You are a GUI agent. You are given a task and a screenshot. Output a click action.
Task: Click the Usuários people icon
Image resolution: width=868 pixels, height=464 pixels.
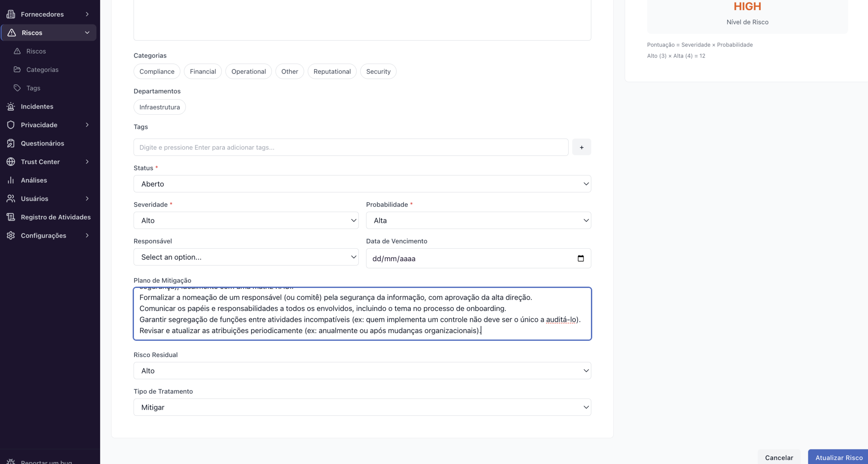click(11, 198)
